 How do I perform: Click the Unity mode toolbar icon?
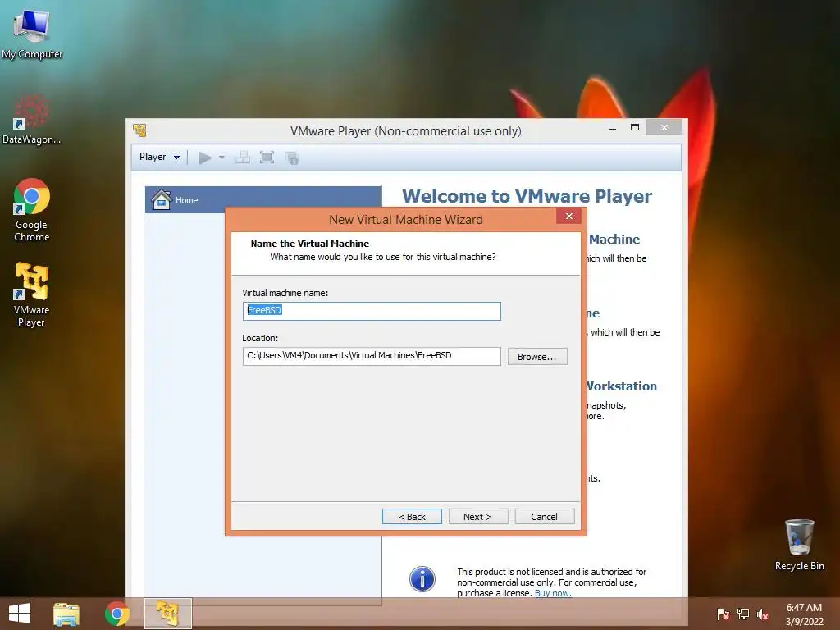(292, 157)
